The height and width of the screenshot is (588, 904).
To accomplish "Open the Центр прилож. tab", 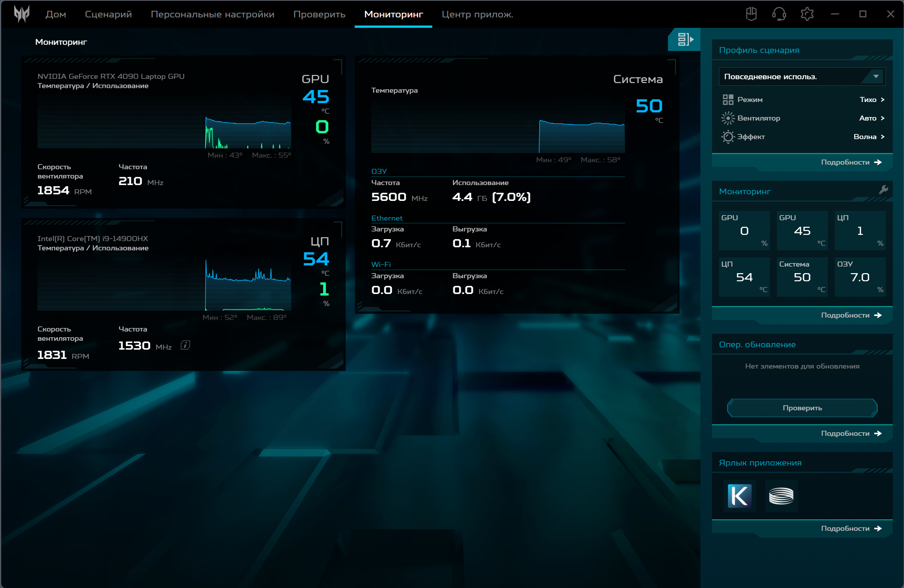I will pyautogui.click(x=477, y=14).
